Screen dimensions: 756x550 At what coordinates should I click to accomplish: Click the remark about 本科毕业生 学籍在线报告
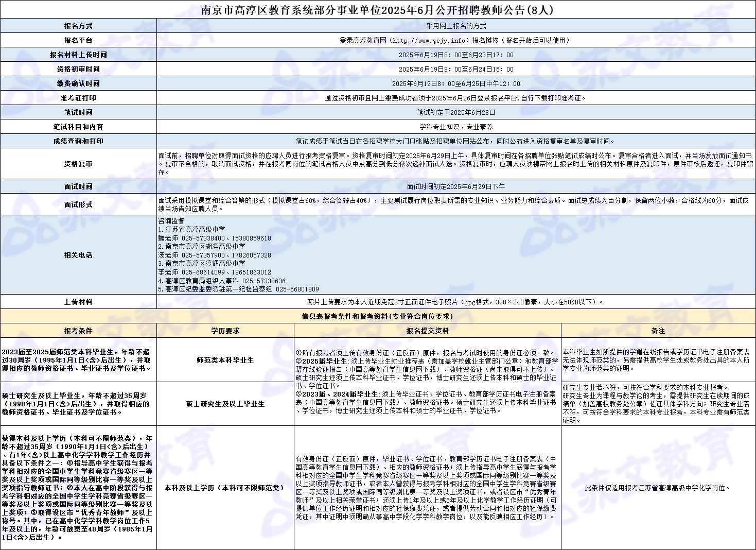(658, 360)
